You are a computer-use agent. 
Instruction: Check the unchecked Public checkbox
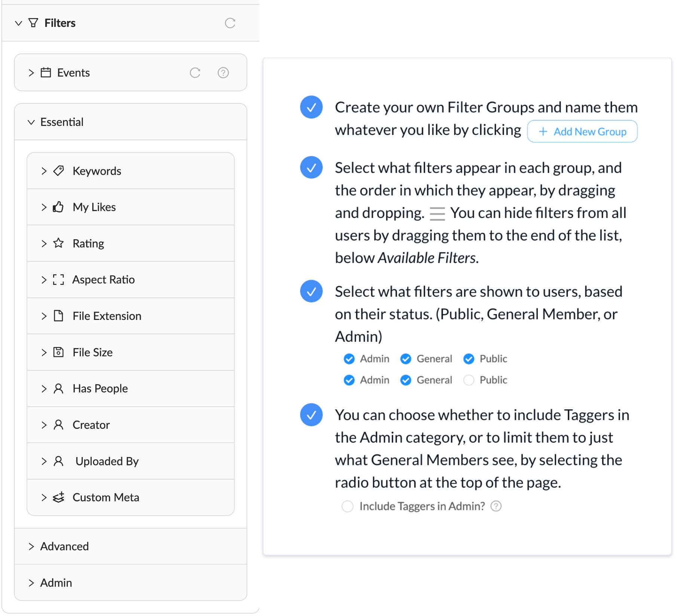coord(469,380)
